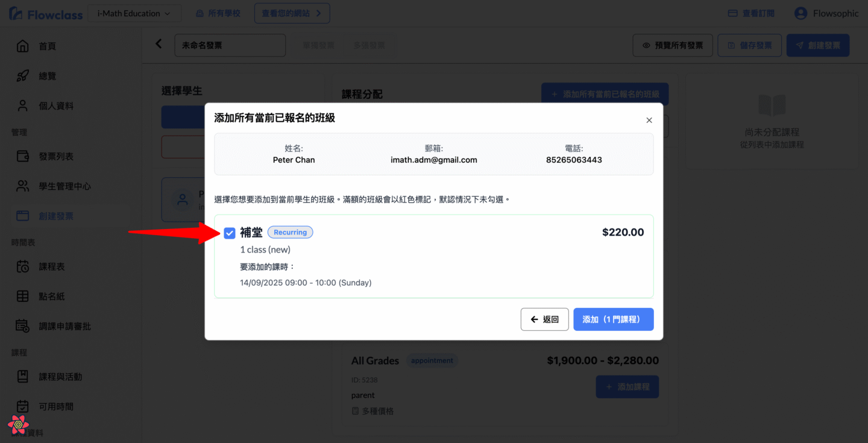
Task: Click courses and activities book icon
Action: click(x=22, y=377)
